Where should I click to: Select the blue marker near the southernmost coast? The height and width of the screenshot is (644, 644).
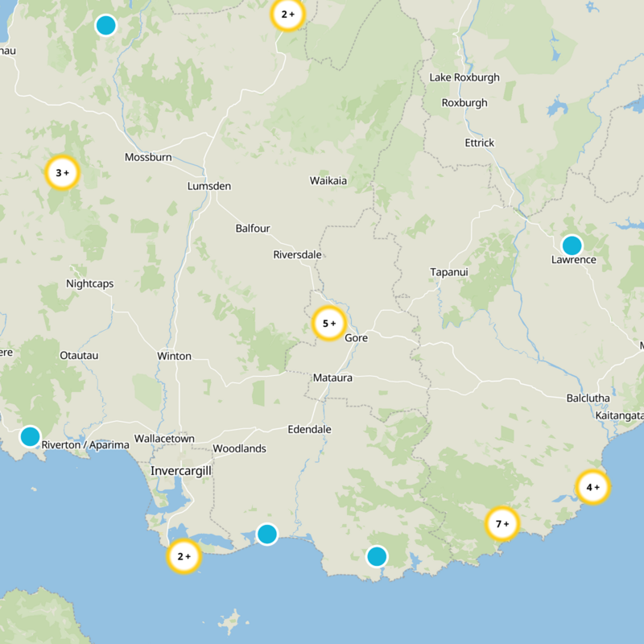click(x=377, y=556)
